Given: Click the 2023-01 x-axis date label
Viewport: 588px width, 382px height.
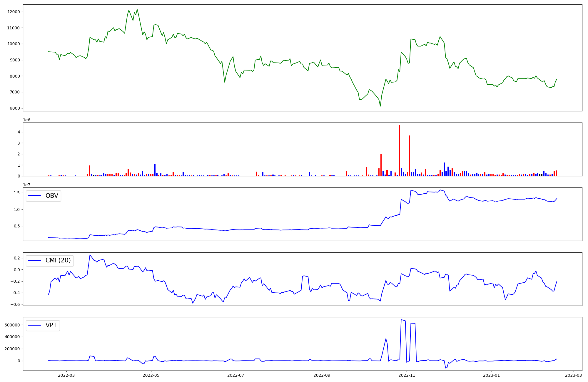Looking at the screenshot, I should click(x=492, y=375).
